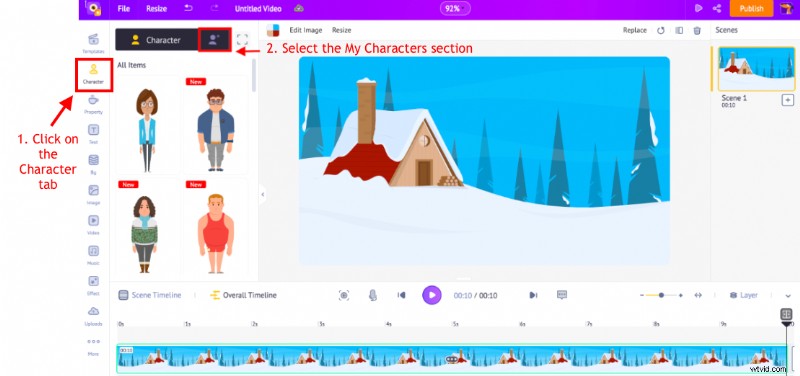This screenshot has height=376, width=800.
Task: Open the Video sidebar section
Action: click(x=93, y=225)
